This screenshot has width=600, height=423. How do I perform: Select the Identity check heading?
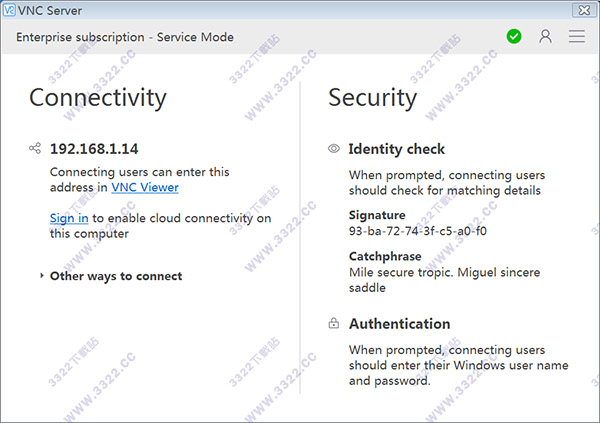tap(397, 149)
